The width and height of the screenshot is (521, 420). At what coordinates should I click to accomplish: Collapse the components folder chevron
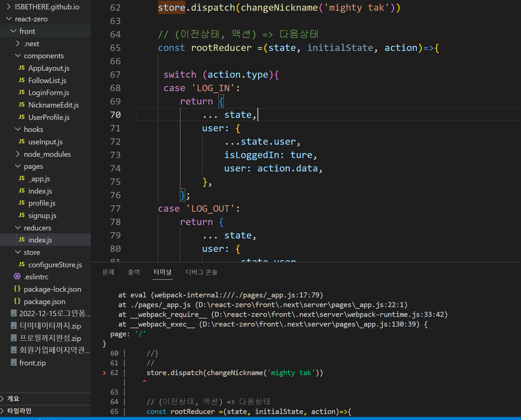point(18,56)
